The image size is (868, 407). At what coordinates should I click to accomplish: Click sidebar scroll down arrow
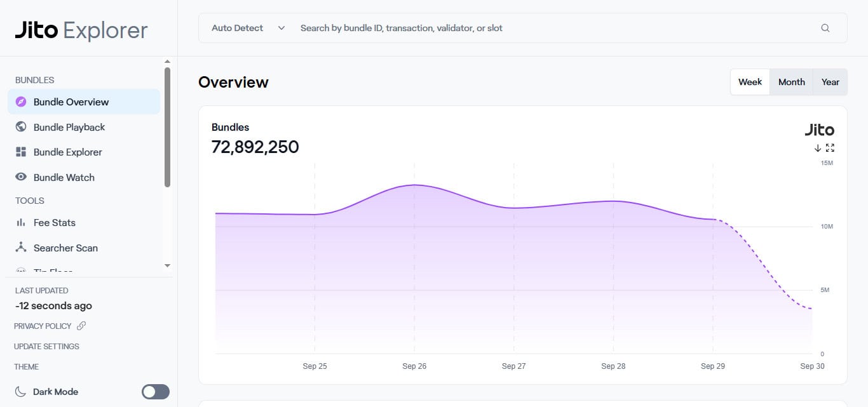click(167, 265)
